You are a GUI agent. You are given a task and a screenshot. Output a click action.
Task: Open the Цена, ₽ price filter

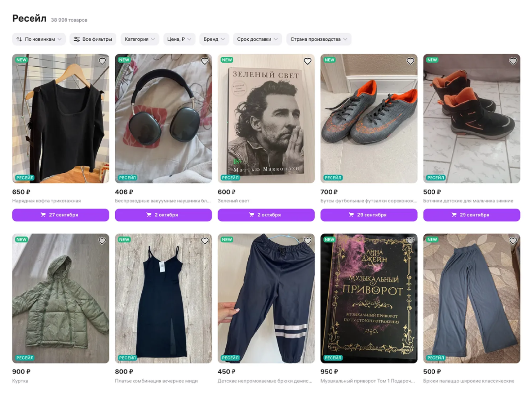click(x=179, y=39)
